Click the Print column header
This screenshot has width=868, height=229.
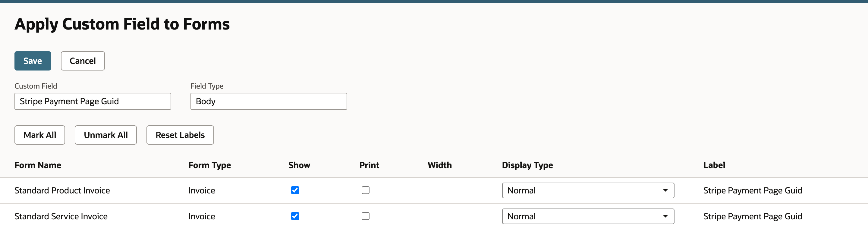point(369,165)
